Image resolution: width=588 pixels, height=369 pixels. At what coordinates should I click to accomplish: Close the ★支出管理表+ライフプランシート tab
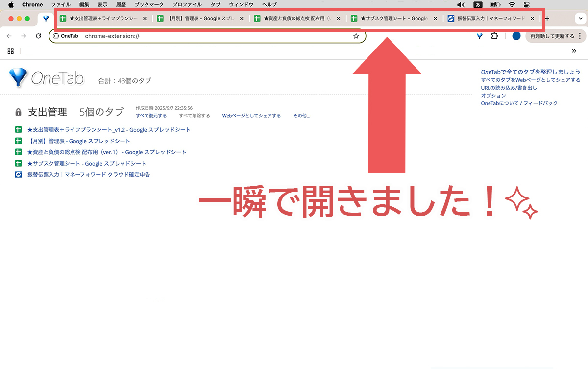click(x=145, y=19)
